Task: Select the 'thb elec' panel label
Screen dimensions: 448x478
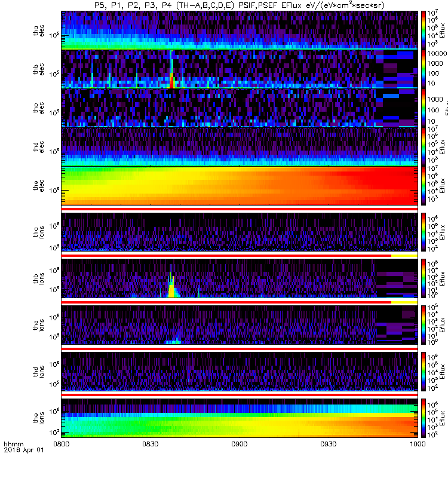Action: click(x=38, y=69)
